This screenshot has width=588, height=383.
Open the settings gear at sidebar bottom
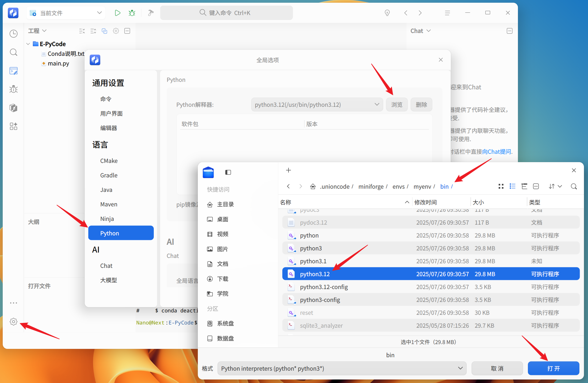(13, 322)
